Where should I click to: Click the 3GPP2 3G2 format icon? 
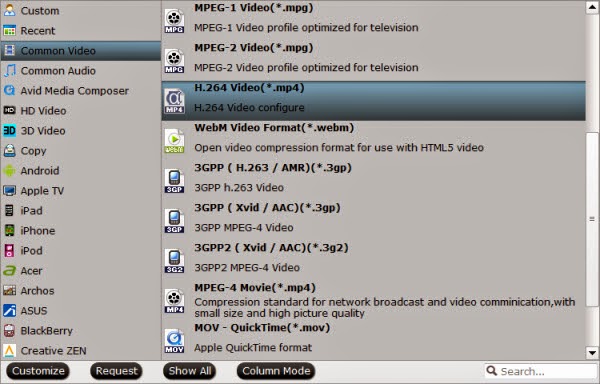[x=174, y=261]
